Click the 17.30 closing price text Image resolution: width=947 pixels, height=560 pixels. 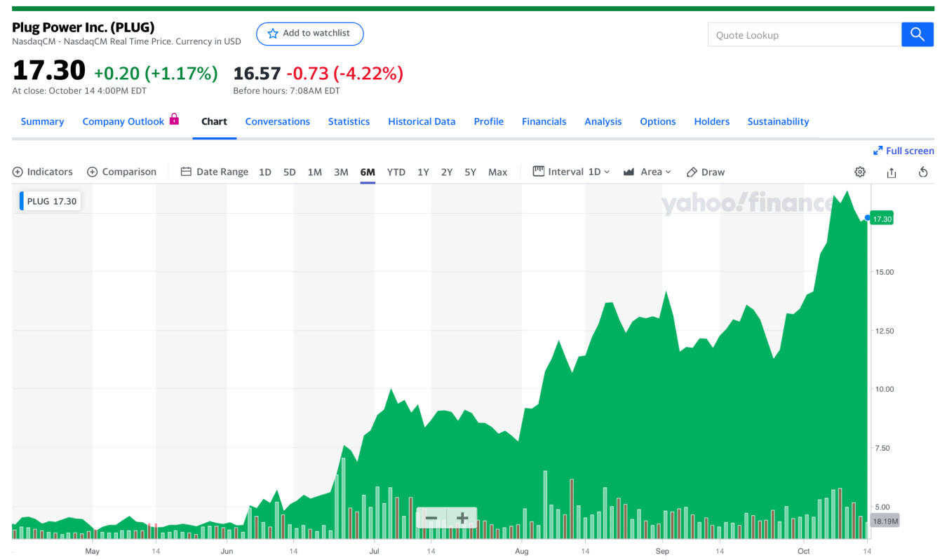48,71
